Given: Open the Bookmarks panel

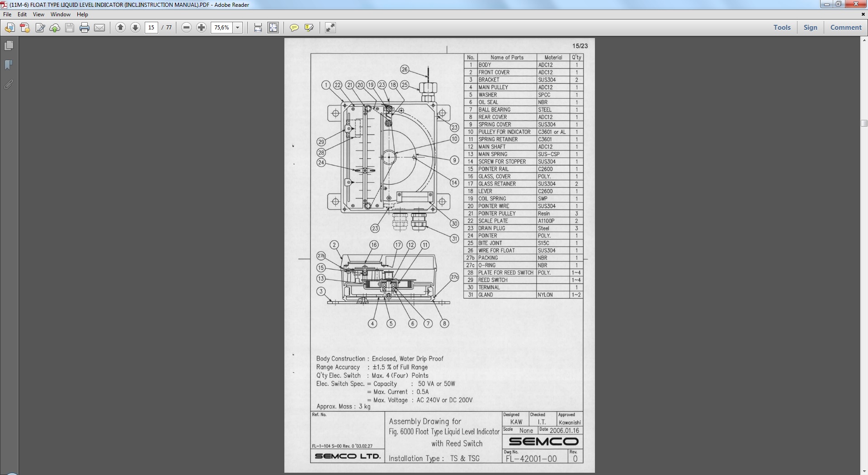Looking at the screenshot, I should tap(9, 65).
